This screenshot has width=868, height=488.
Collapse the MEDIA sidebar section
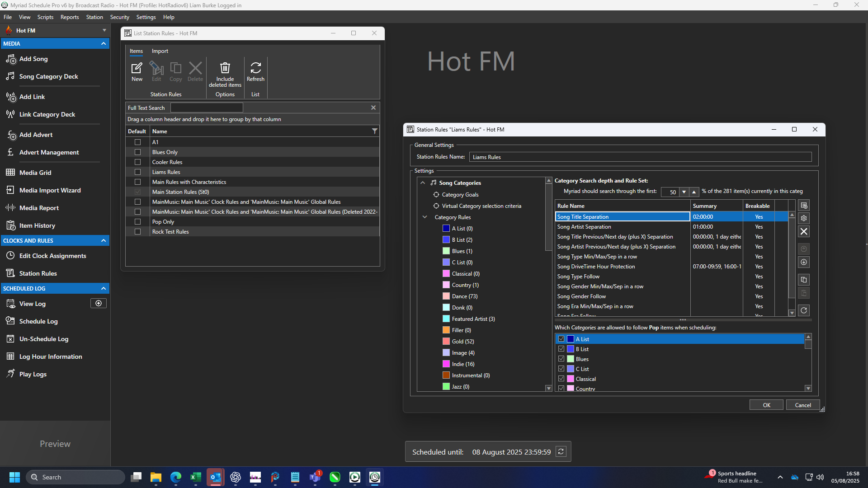(x=104, y=44)
